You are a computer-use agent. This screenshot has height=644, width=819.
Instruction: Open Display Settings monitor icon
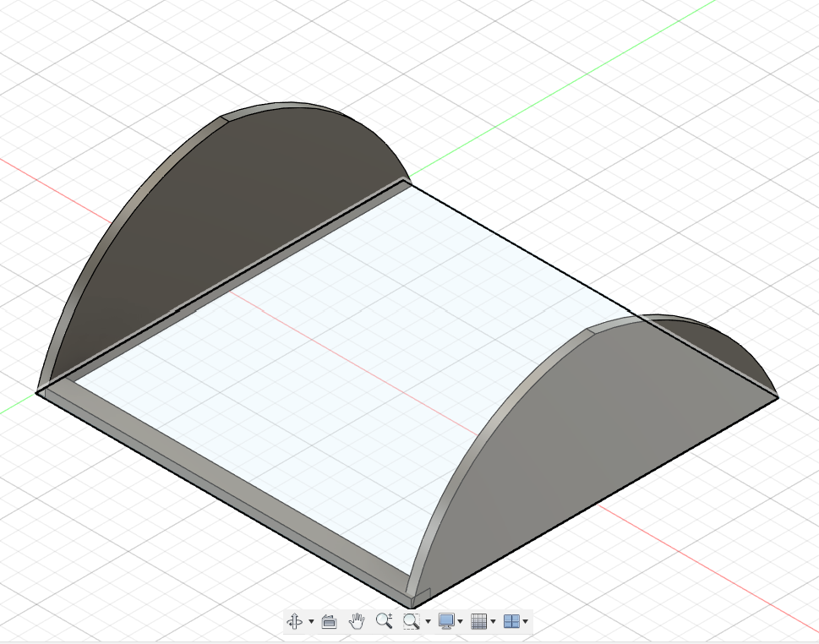coord(446,621)
